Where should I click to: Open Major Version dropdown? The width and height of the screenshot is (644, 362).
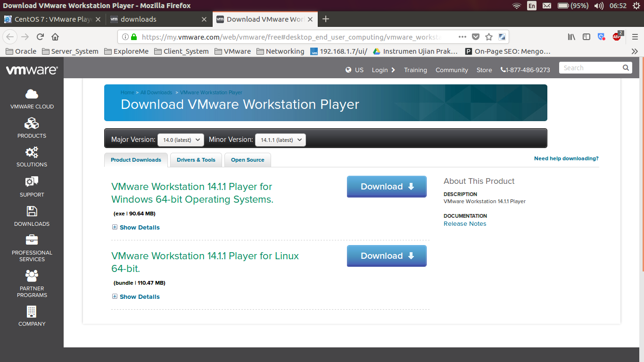tap(181, 140)
